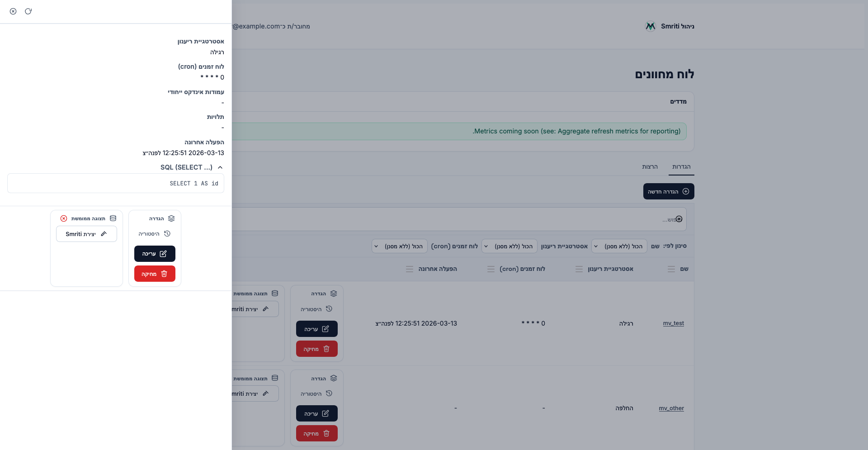Screen dimensions: 868x450
Task: Click the SELECT 1 AS id code box
Action: point(116,184)
